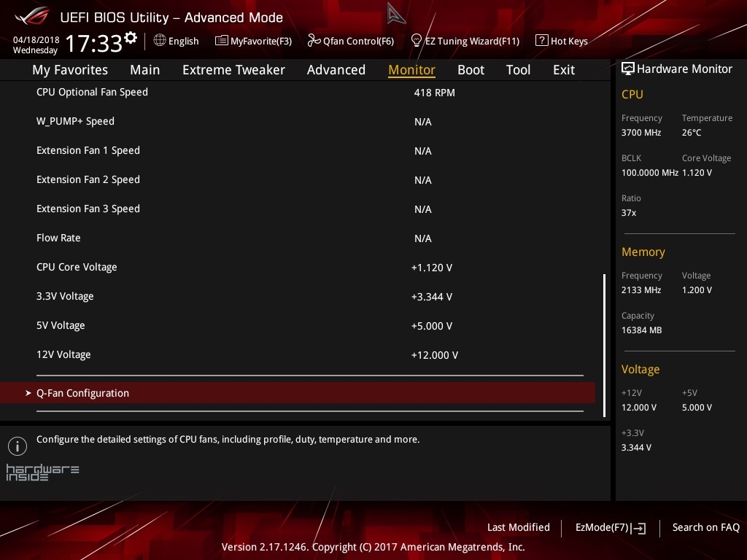Click the MyFavorite list icon
The image size is (747, 560).
221,41
